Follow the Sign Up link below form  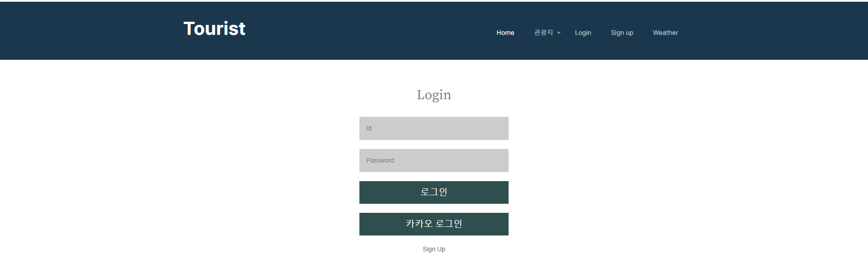tap(434, 249)
